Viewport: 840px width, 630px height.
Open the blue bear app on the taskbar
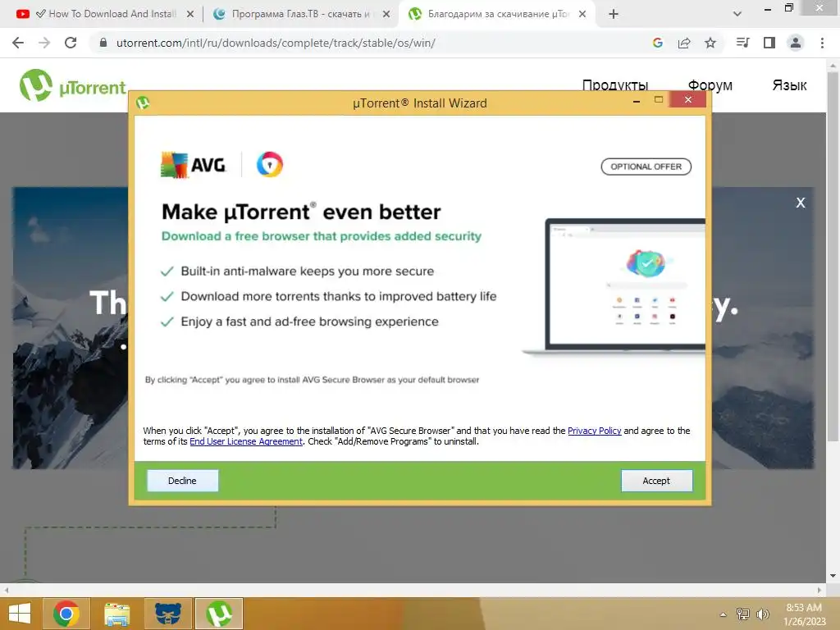tap(167, 614)
